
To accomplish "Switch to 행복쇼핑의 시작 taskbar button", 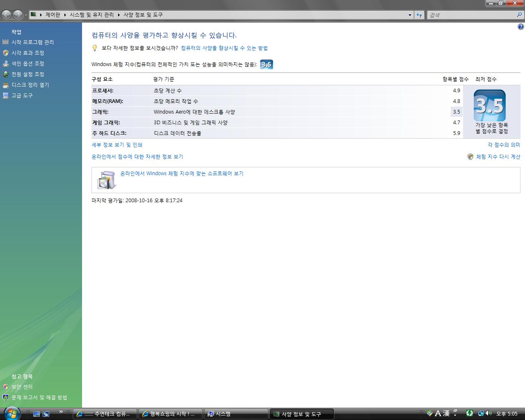I will point(170,414).
